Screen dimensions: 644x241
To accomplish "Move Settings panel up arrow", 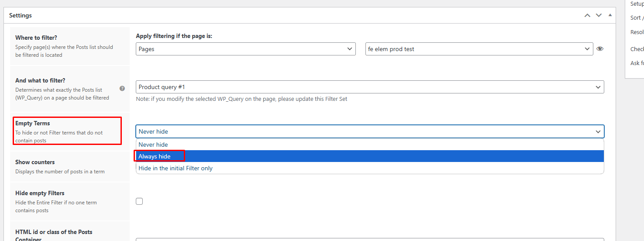I will [587, 15].
